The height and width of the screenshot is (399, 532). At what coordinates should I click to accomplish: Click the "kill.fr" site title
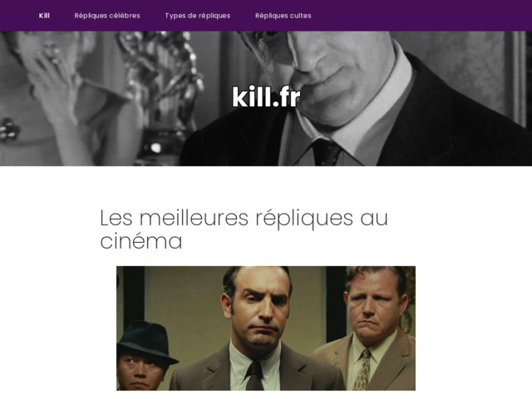(x=266, y=96)
